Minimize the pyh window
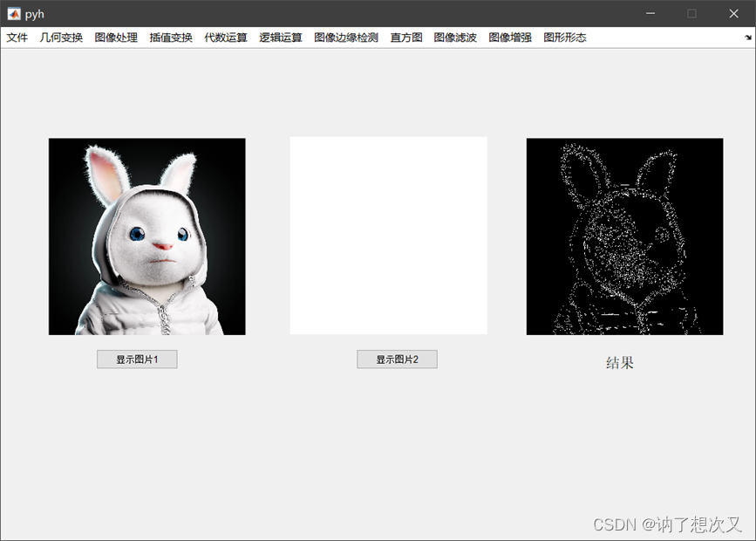 650,13
